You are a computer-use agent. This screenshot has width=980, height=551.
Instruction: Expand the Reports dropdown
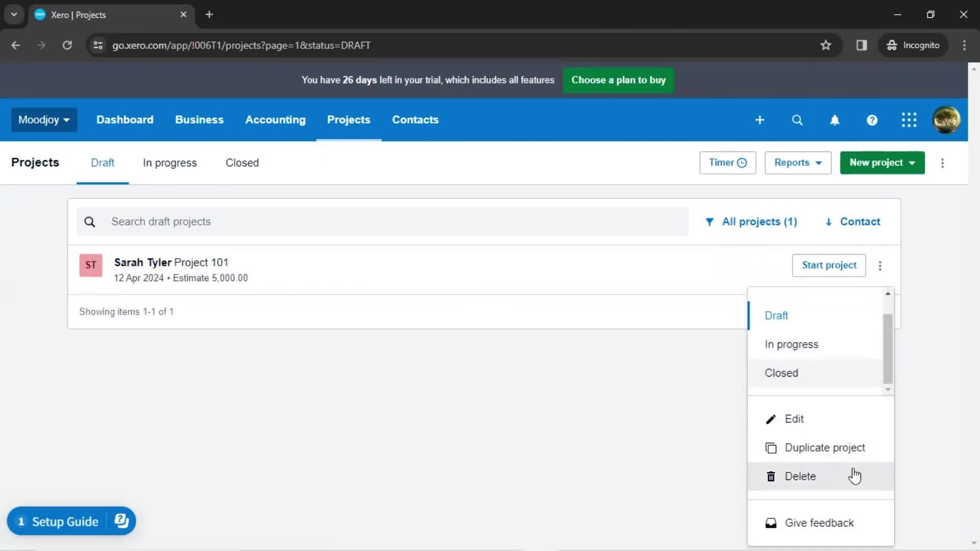pyautogui.click(x=798, y=163)
